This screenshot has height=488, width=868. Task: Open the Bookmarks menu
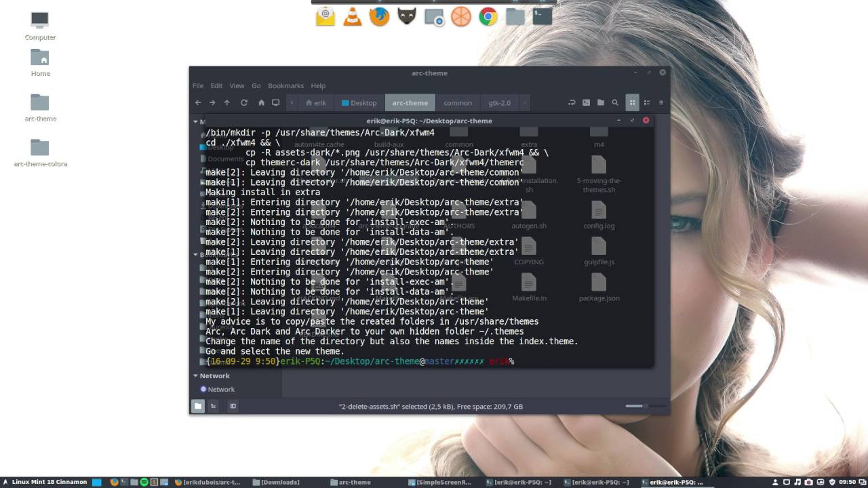(285, 86)
